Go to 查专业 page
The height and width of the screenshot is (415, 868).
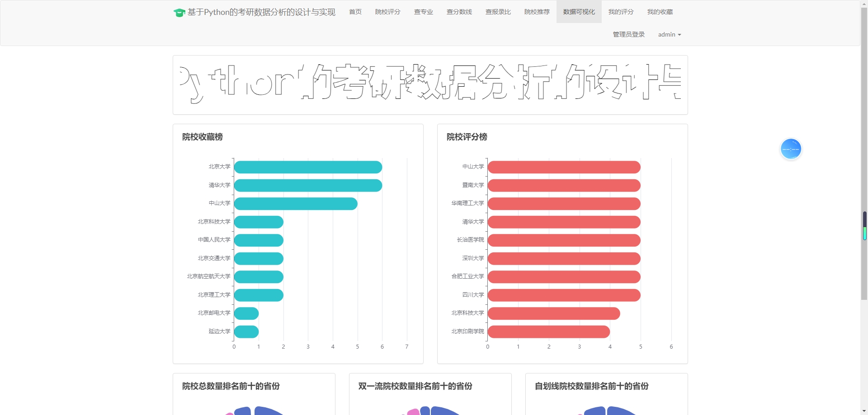(424, 12)
